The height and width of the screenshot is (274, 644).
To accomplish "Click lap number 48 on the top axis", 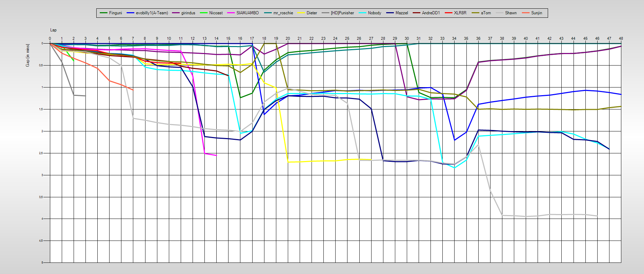I will [x=621, y=38].
